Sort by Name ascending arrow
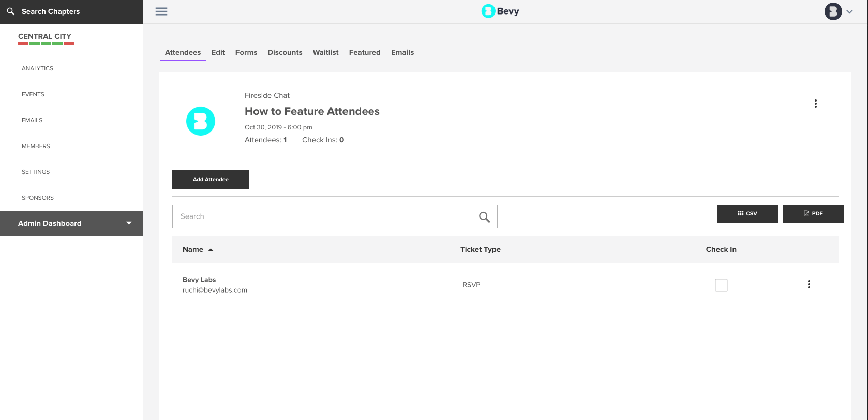This screenshot has width=868, height=420. pos(211,250)
